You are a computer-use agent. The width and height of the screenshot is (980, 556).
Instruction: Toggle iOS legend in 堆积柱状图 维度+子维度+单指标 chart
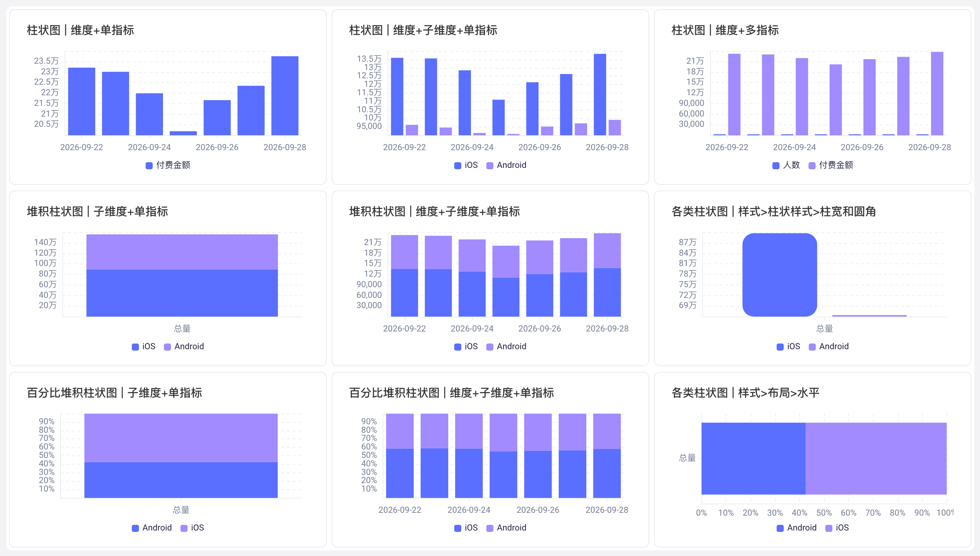tap(466, 346)
